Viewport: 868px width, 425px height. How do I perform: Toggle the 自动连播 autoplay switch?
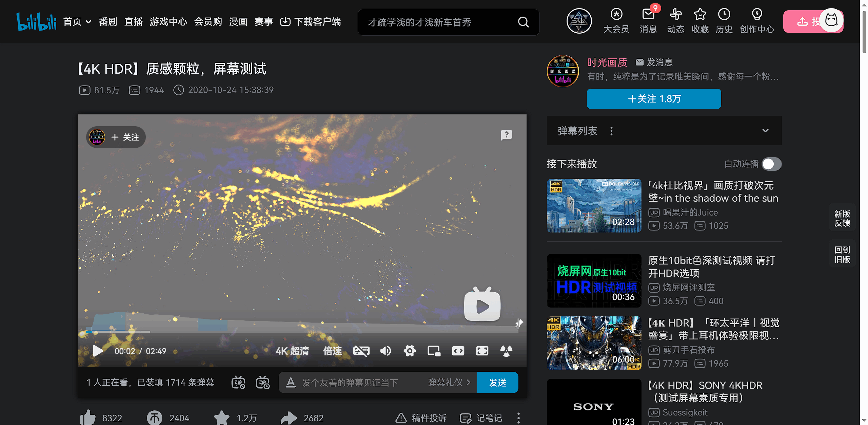coord(771,164)
